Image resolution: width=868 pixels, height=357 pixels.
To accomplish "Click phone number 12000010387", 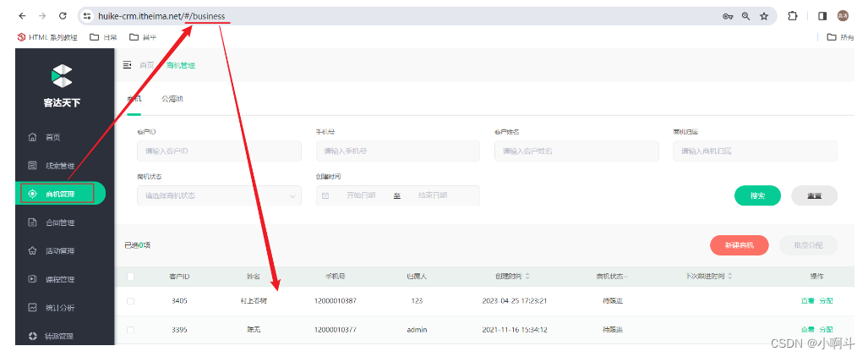I will point(335,301).
